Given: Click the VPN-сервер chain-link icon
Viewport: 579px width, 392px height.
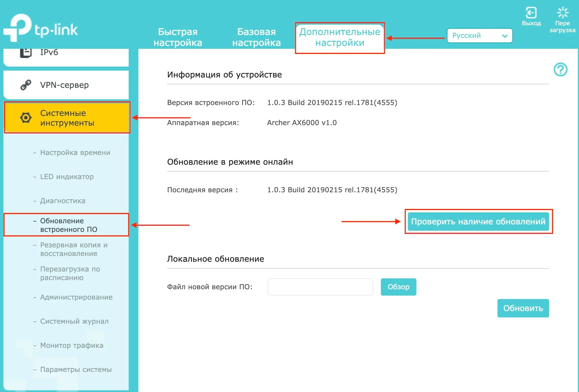Looking at the screenshot, I should (26, 85).
